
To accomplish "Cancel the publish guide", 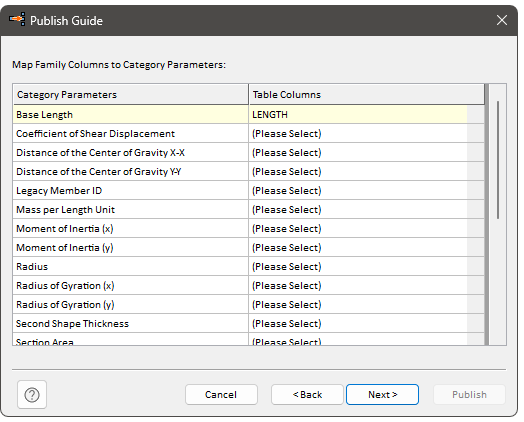I will (221, 395).
